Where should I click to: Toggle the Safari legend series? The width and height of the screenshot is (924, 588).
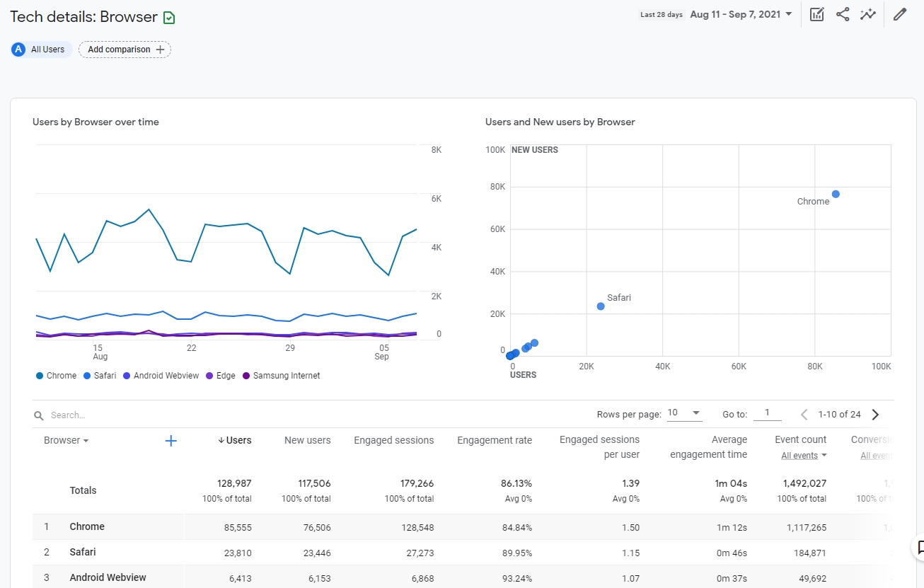point(100,376)
